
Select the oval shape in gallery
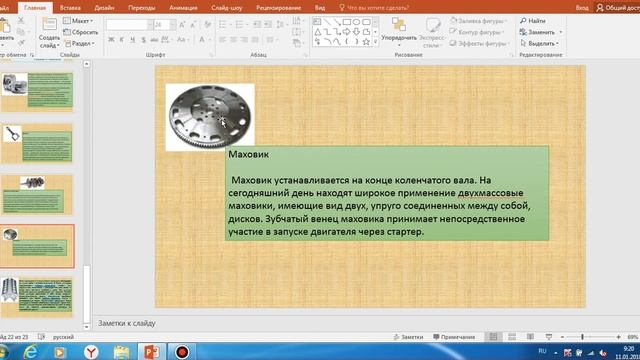(x=356, y=22)
